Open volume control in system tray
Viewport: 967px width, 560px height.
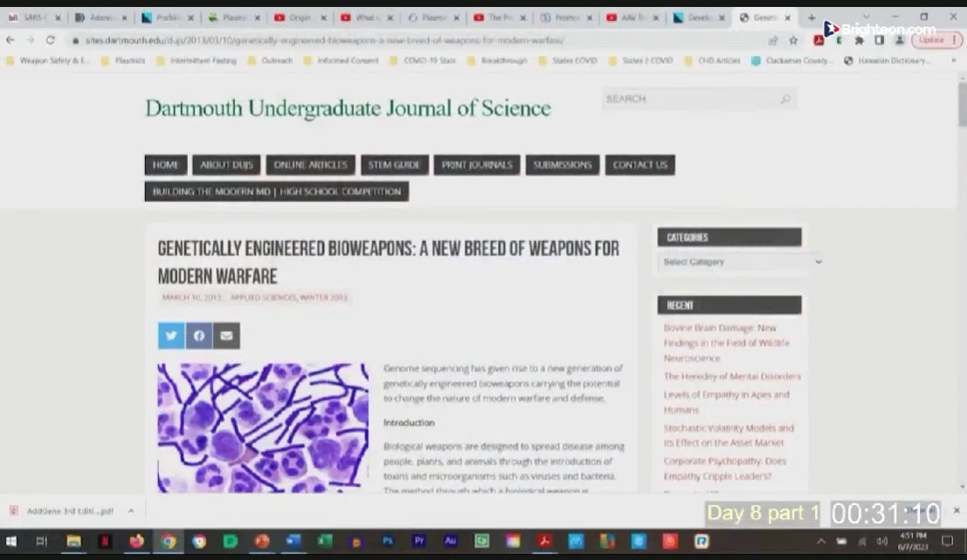(882, 542)
